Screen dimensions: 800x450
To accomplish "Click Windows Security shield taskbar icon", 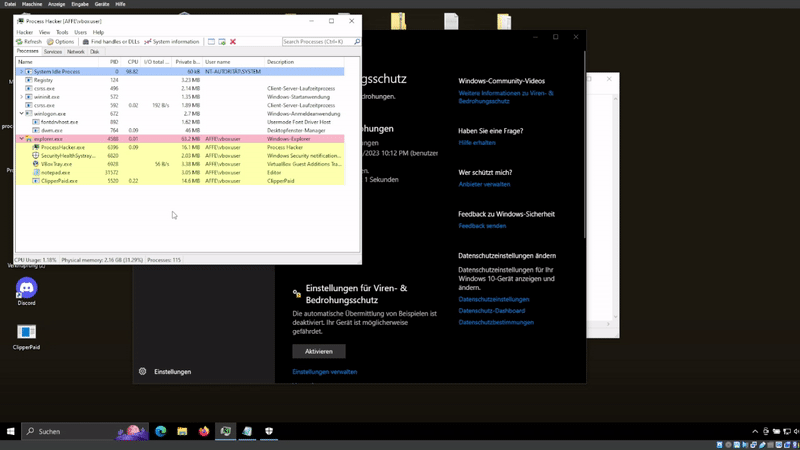I will click(x=269, y=432).
